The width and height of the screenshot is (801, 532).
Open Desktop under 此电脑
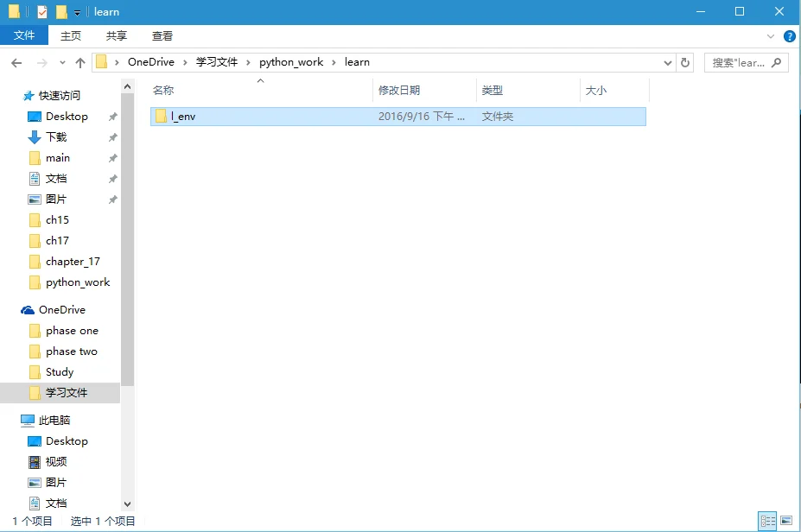pos(67,441)
